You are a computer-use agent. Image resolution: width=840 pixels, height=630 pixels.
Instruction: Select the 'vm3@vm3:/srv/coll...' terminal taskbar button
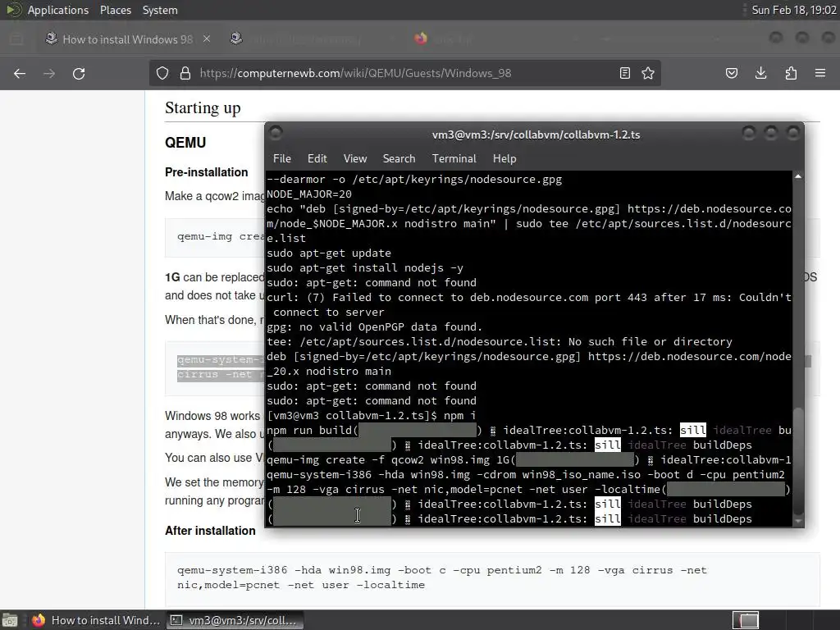[235, 620]
